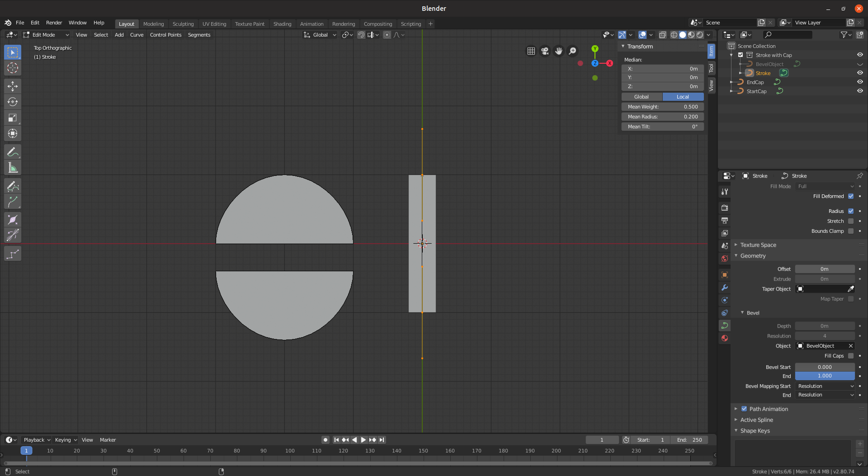
Task: Toggle orthographic grid view icon
Action: (531, 51)
